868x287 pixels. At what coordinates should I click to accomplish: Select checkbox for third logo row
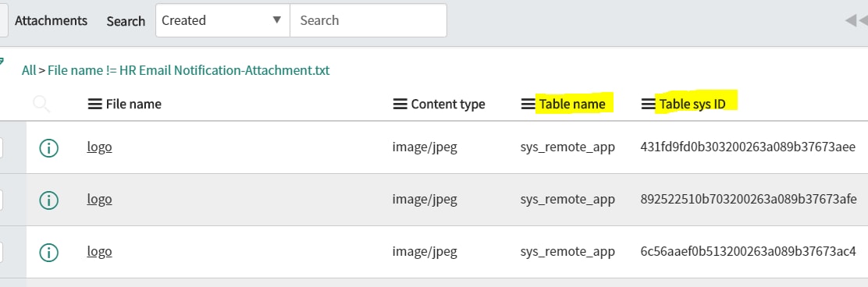[1, 252]
